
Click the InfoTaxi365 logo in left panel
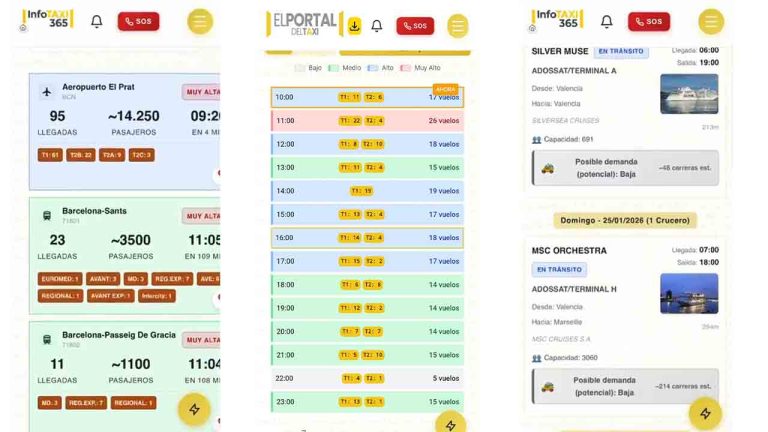tap(48, 20)
